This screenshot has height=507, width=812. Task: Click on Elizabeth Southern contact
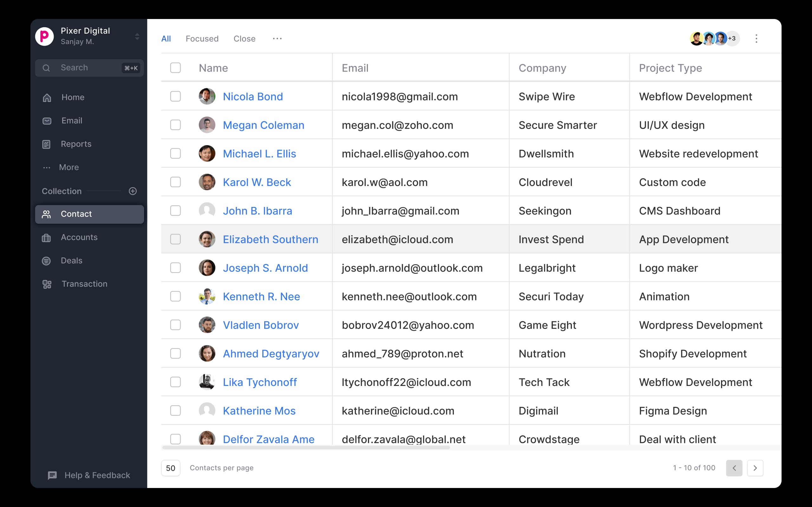pyautogui.click(x=271, y=240)
